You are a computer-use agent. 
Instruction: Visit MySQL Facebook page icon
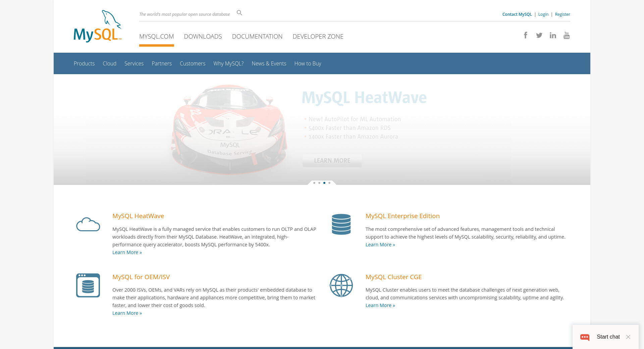(x=526, y=35)
